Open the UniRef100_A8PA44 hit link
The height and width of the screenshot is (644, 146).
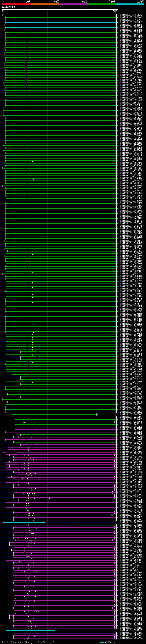point(131,27)
